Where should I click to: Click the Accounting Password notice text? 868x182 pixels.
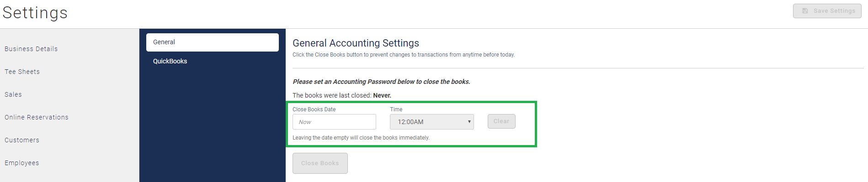tap(381, 82)
